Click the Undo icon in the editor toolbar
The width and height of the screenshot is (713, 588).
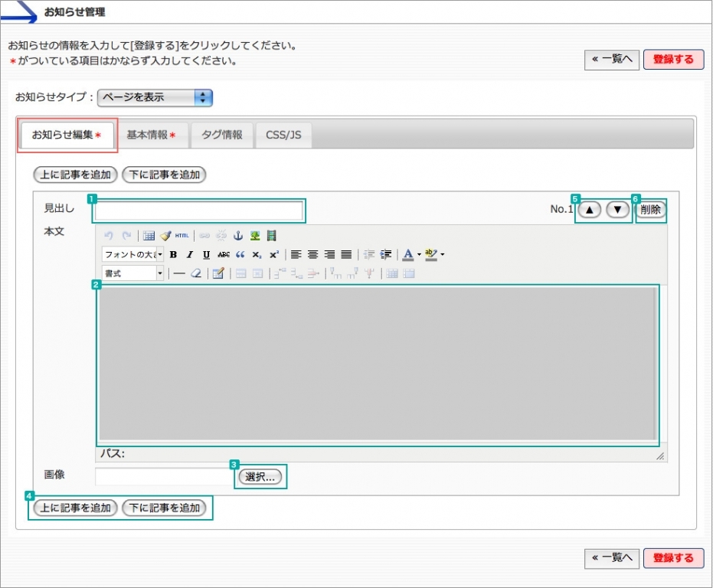point(107,235)
